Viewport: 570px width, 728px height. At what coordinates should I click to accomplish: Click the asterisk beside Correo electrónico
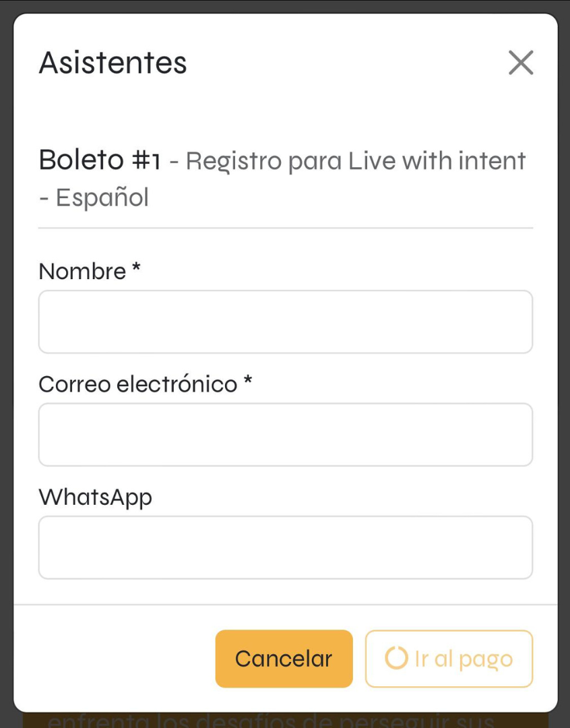[x=248, y=380]
